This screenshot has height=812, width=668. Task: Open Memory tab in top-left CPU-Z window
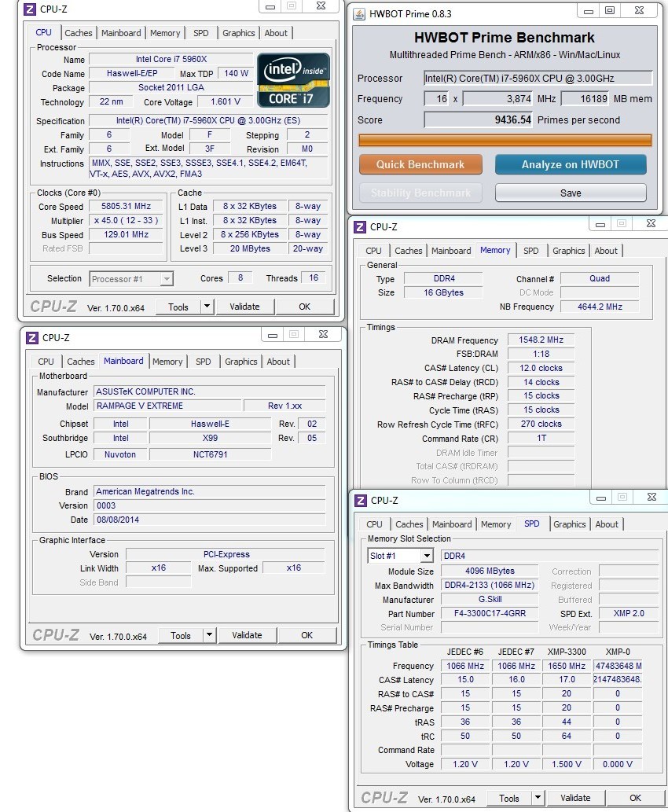tap(165, 33)
